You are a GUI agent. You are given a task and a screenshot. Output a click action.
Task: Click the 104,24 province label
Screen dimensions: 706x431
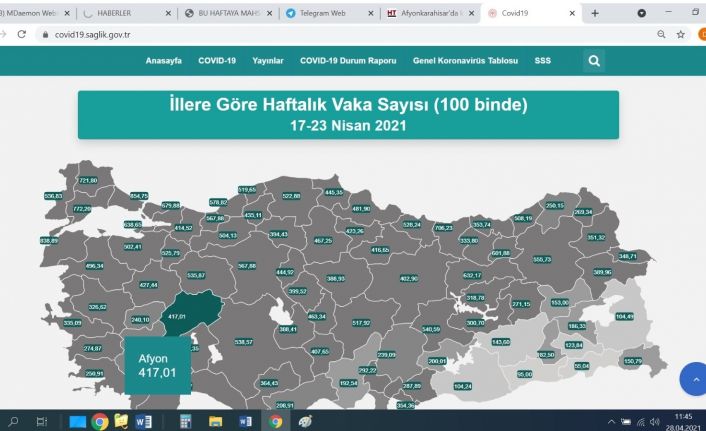(x=462, y=386)
